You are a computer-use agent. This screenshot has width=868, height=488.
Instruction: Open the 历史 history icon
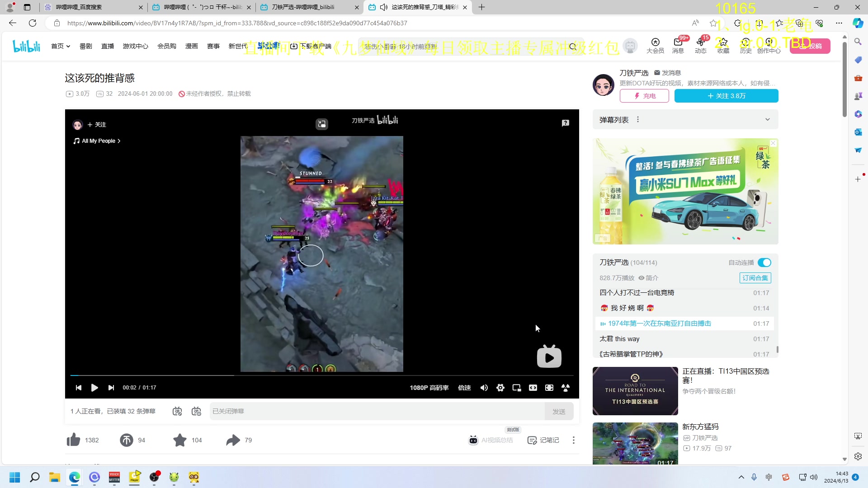pos(745,46)
